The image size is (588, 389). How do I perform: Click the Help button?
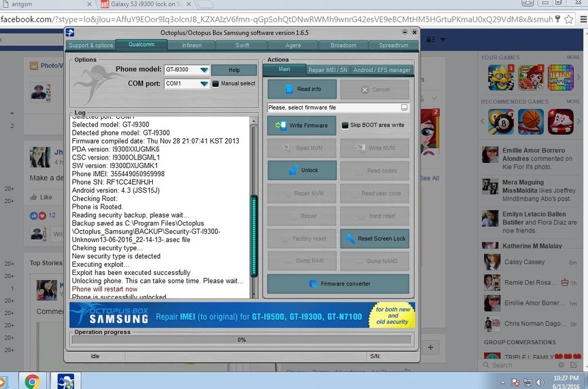[234, 70]
